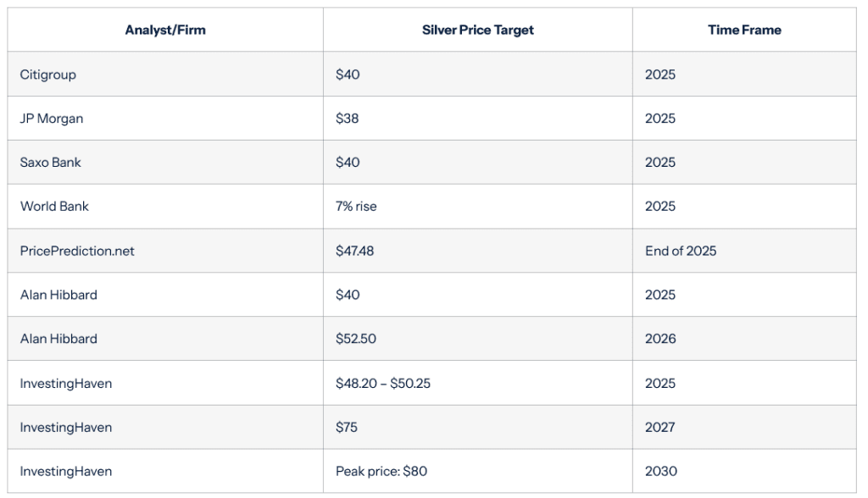The image size is (868, 498).
Task: Click the World Bank cell
Action: (x=54, y=207)
